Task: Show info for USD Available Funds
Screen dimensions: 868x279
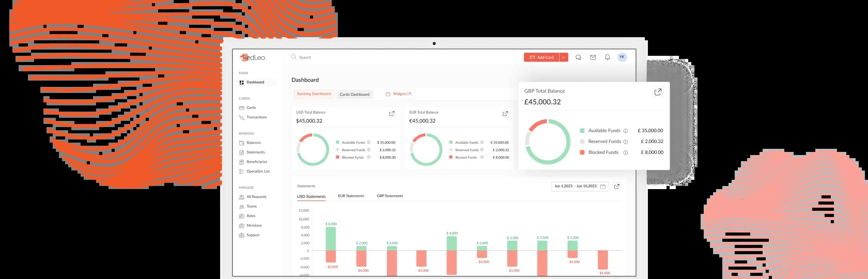Action: [x=369, y=142]
